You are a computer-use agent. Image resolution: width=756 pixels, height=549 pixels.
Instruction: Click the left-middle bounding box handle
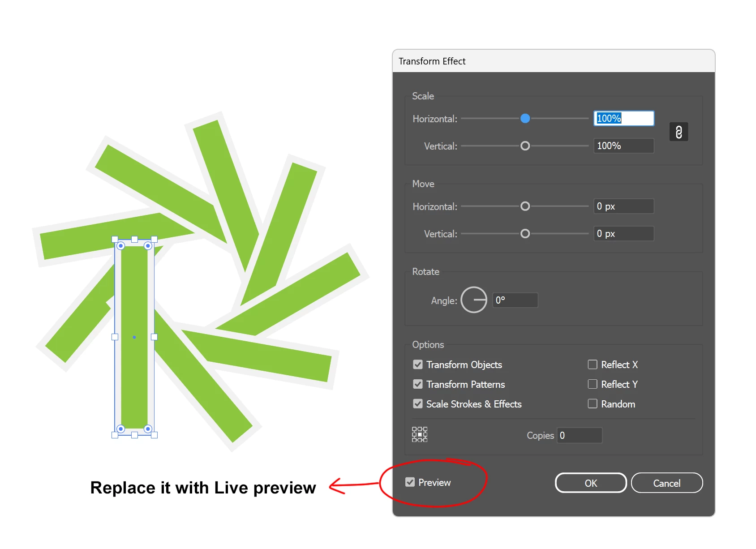[115, 337]
